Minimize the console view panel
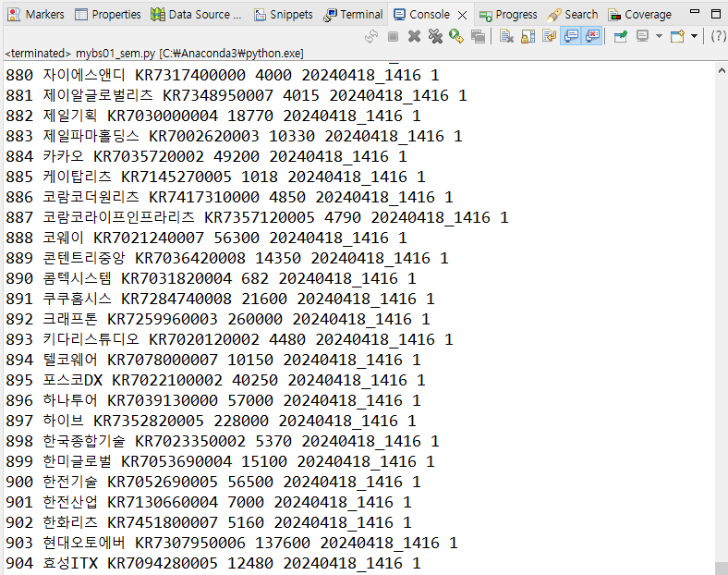The height and width of the screenshot is (575, 728). 695,12
